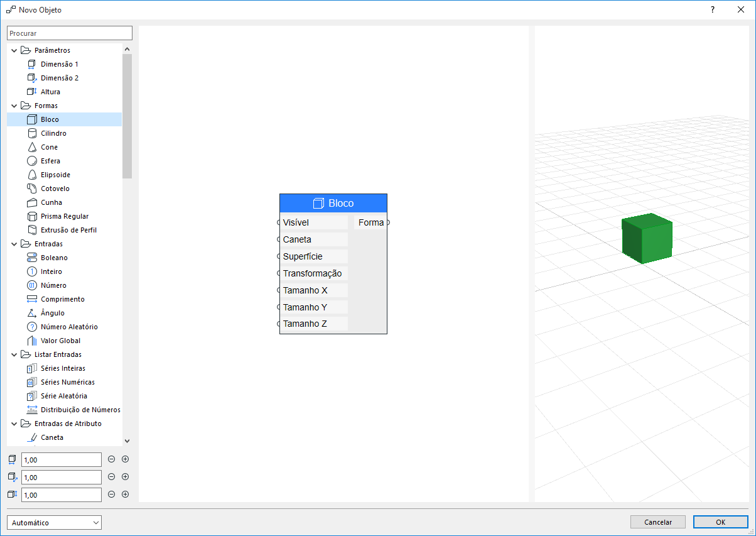Collapse the Listar Entradas folder
The height and width of the screenshot is (536, 756).
point(14,354)
